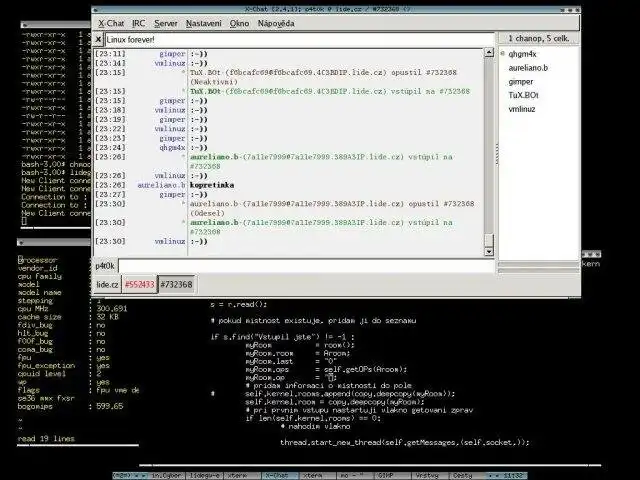Click the (Odesel) quit reason text

207,213
